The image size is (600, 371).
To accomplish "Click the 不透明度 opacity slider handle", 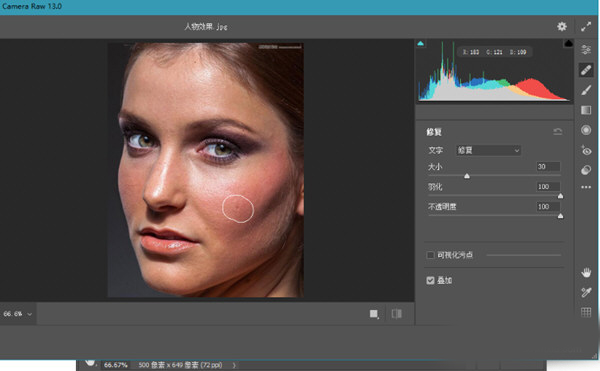I will 560,216.
